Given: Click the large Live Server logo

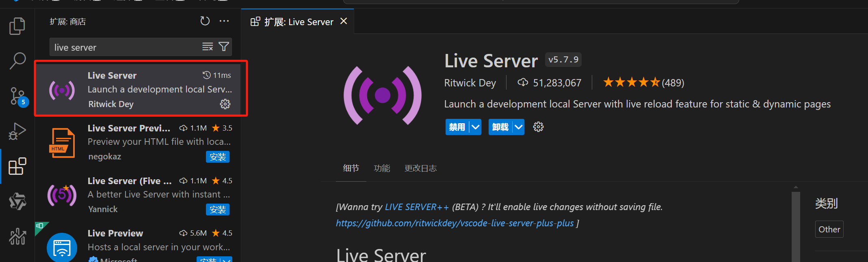Looking at the screenshot, I should coord(383,95).
